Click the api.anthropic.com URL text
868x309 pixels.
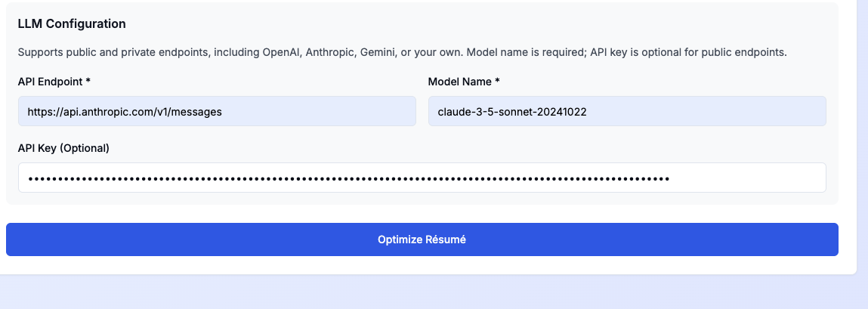pos(125,112)
